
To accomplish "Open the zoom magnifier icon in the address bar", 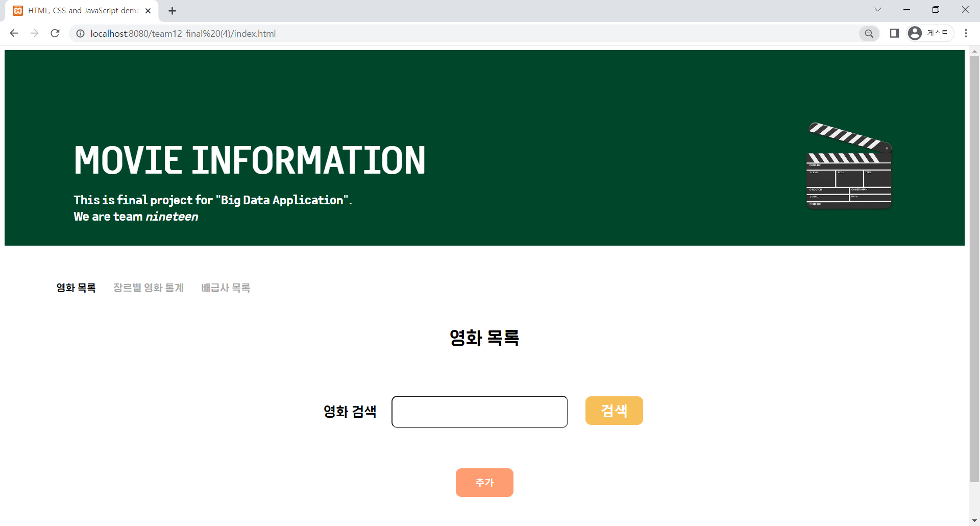I will click(x=869, y=33).
